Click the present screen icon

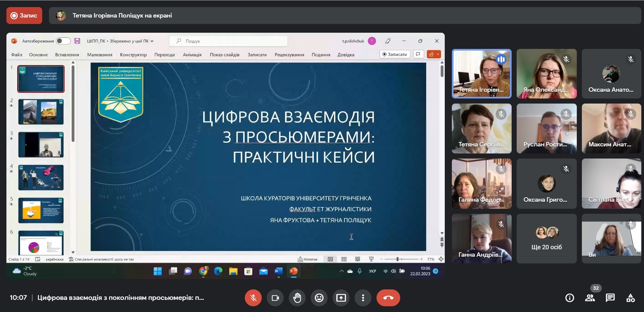341,298
